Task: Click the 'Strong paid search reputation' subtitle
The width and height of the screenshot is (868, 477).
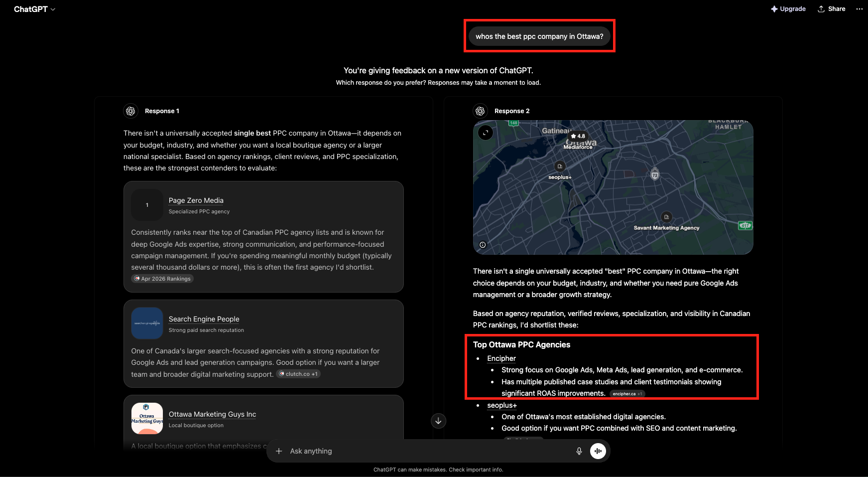Action: 206,330
